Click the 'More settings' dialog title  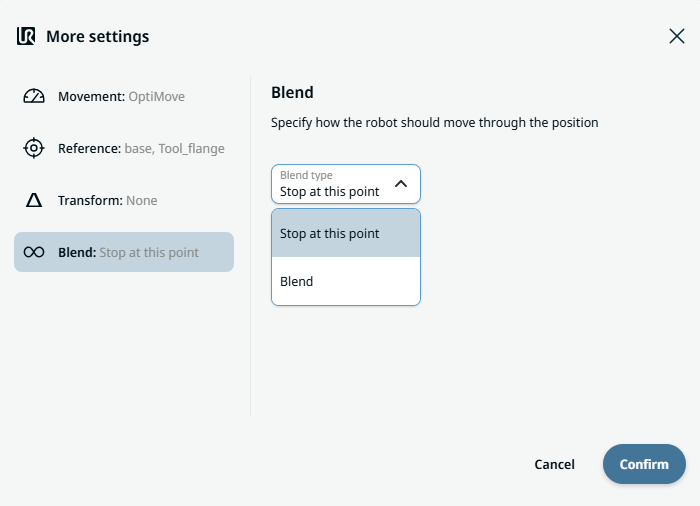coord(98,37)
